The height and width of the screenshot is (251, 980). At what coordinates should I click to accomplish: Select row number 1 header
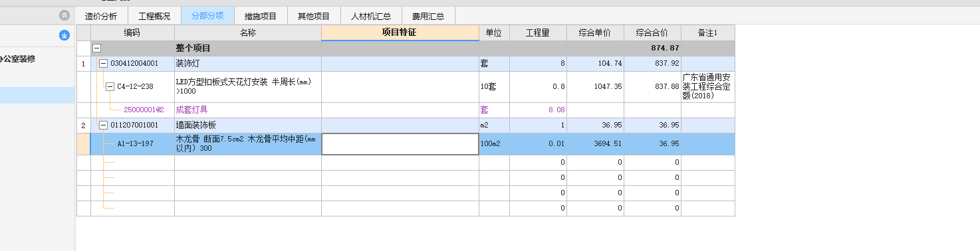(x=83, y=64)
